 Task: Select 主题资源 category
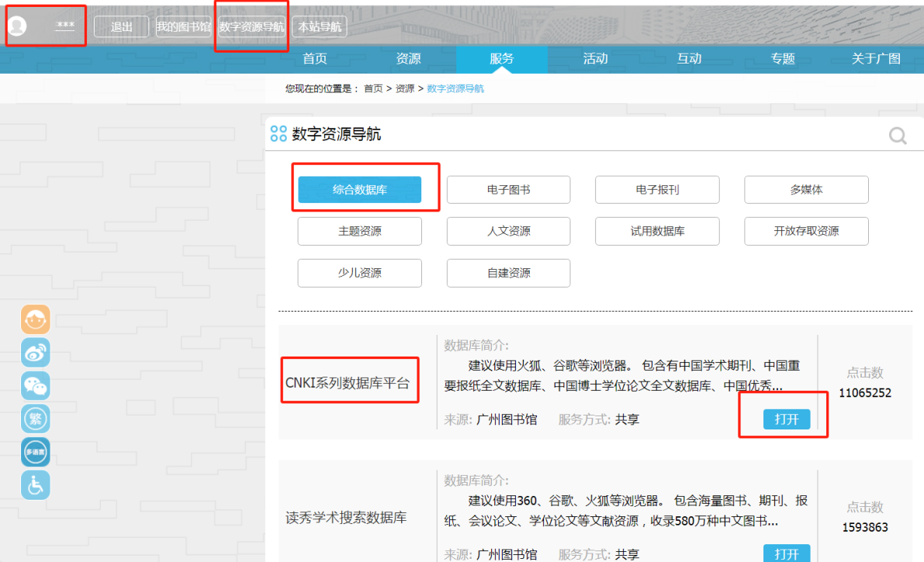tap(359, 231)
